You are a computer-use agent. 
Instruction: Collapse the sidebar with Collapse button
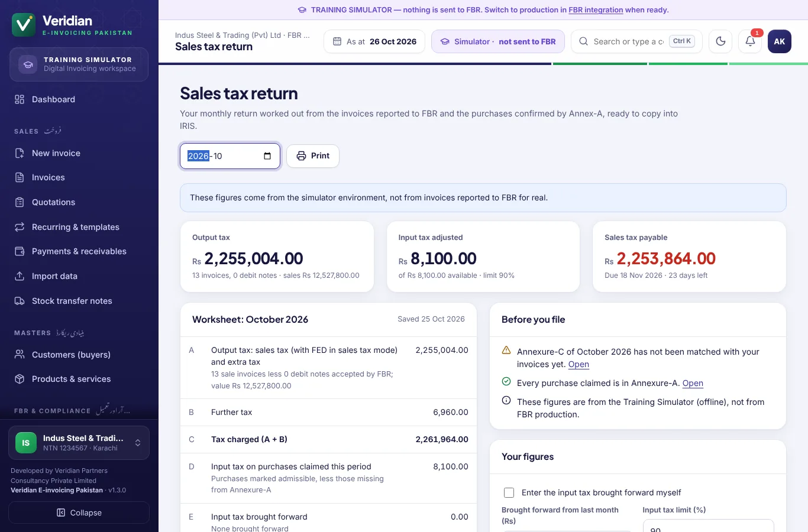[79, 512]
